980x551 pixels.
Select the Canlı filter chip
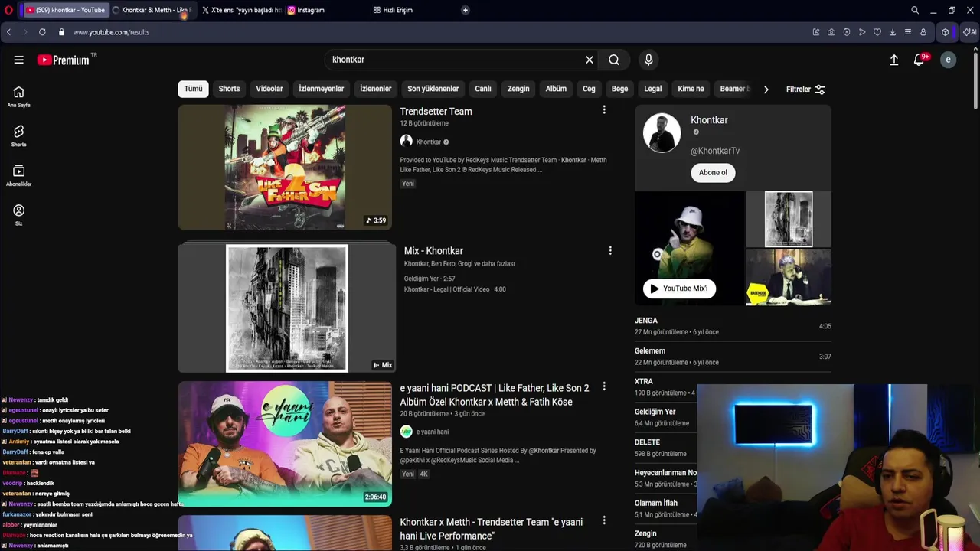(483, 89)
